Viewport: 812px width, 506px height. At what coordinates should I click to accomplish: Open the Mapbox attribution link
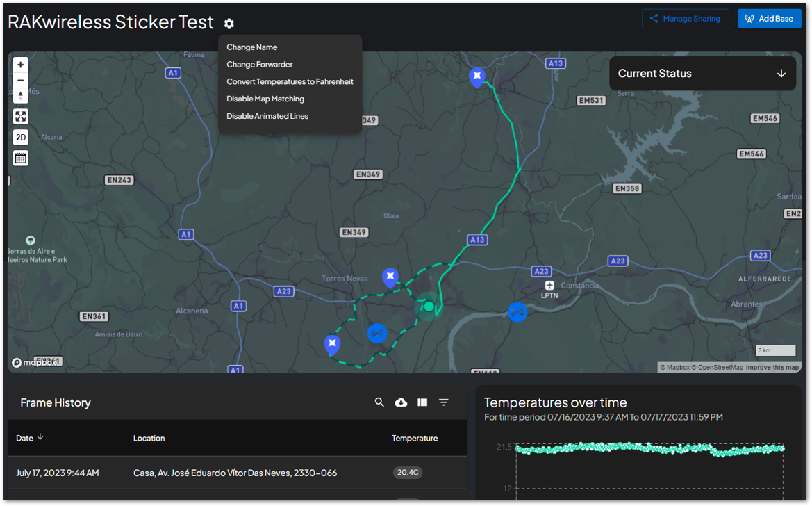[x=674, y=367]
